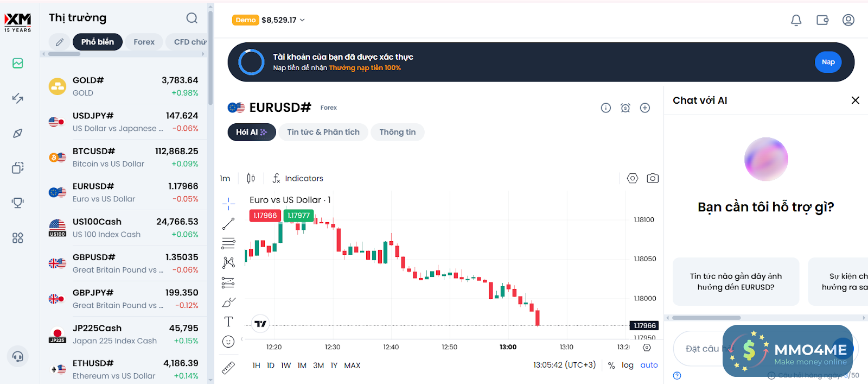Click the text annotation tool
Viewport: 868px width, 384px height.
pos(228,322)
